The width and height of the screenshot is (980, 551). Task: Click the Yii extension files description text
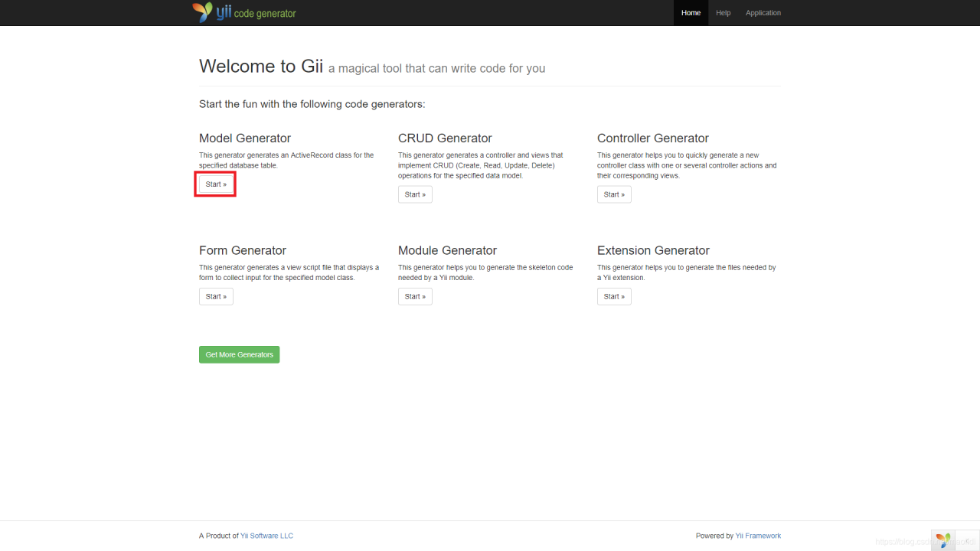click(686, 272)
